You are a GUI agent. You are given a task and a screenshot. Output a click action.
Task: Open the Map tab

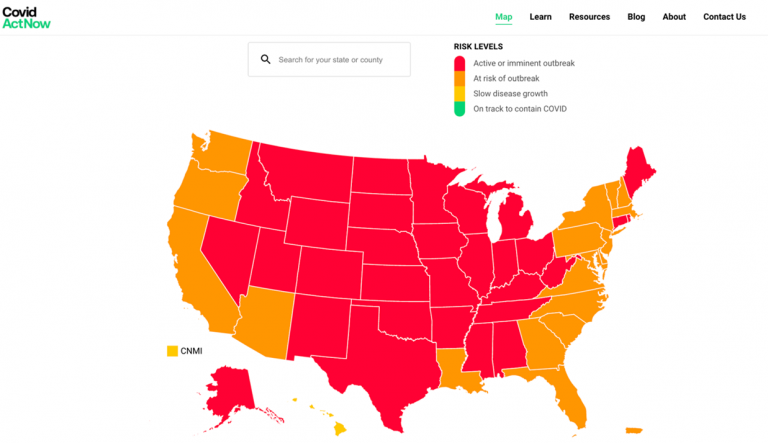click(x=503, y=17)
